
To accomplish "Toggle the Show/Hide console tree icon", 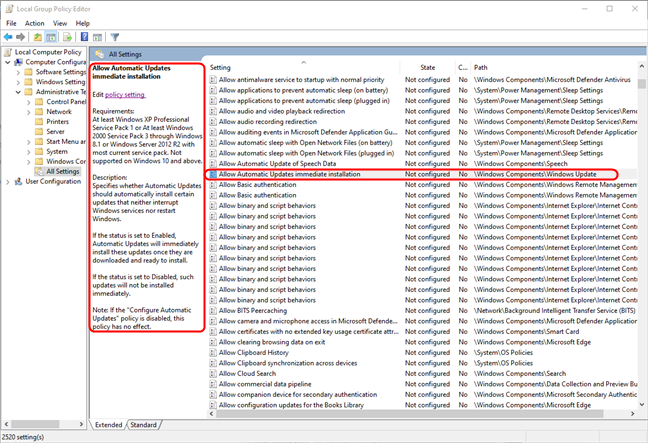I will tap(51, 37).
